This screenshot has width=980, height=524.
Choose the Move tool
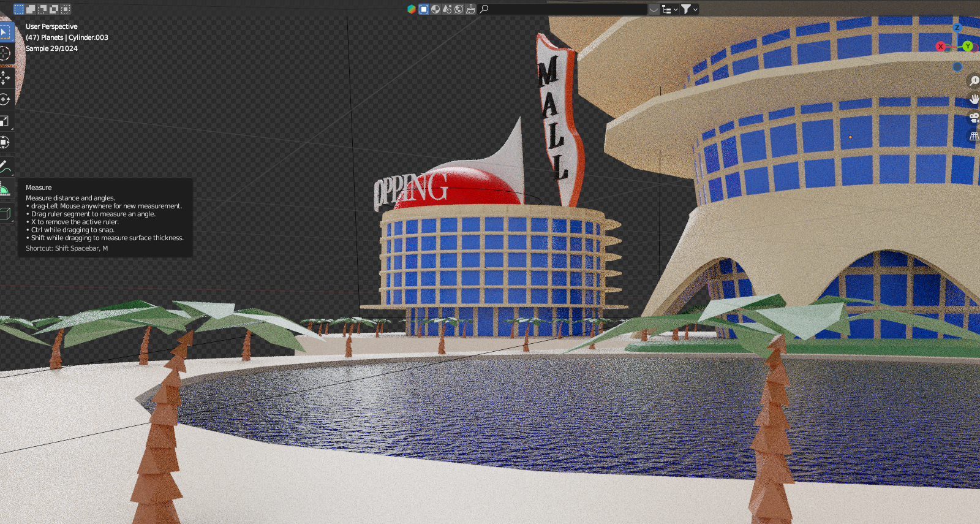5,77
